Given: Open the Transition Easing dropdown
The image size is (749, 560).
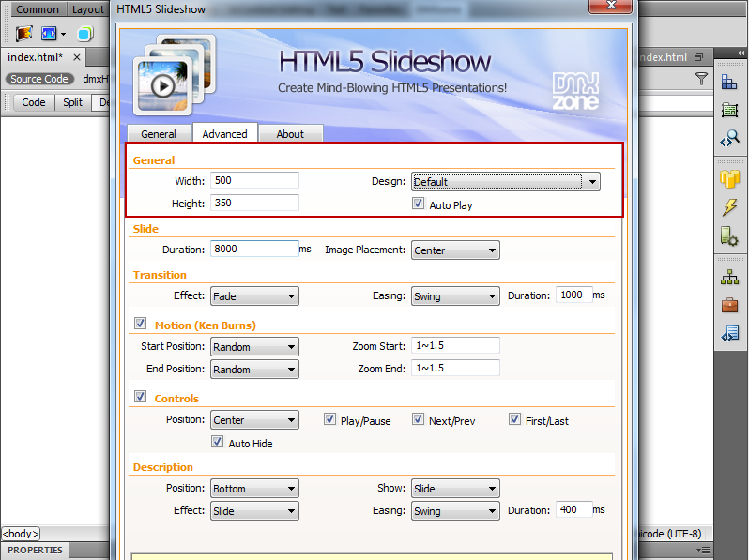Looking at the screenshot, I should coord(455,296).
